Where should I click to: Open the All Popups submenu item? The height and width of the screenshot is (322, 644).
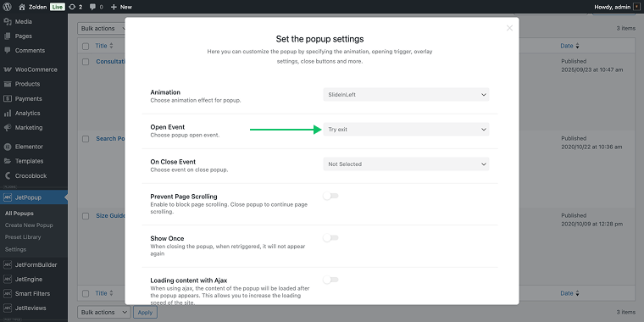click(19, 214)
